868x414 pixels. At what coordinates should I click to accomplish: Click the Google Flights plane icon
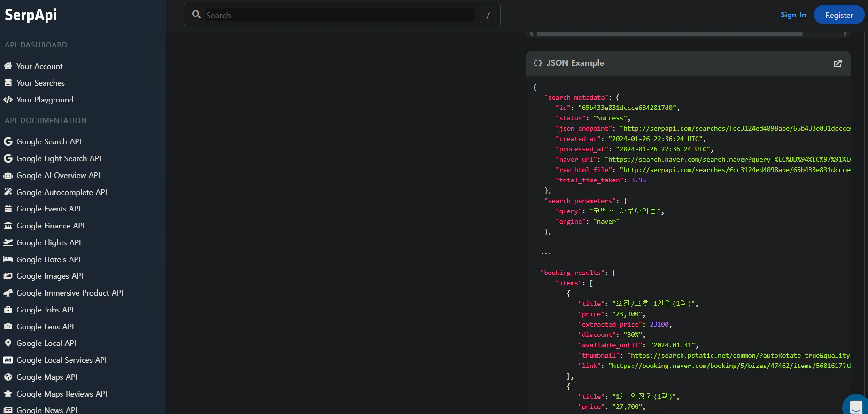[x=8, y=242]
